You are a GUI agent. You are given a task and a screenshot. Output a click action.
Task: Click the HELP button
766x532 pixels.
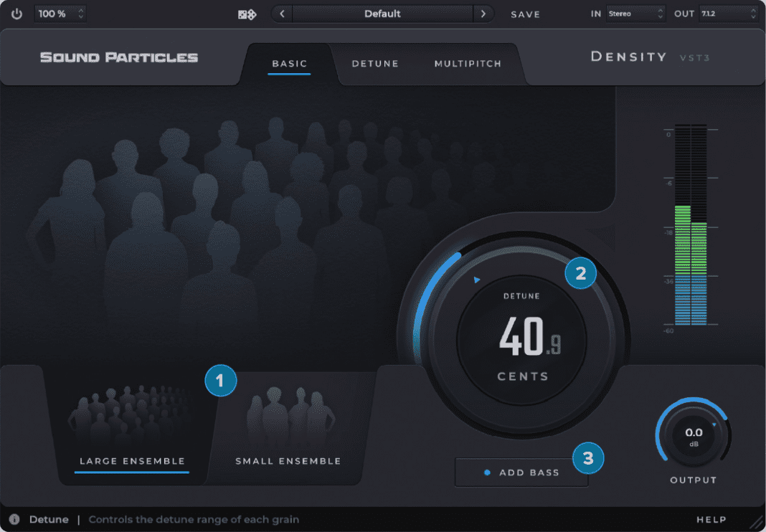pyautogui.click(x=711, y=519)
